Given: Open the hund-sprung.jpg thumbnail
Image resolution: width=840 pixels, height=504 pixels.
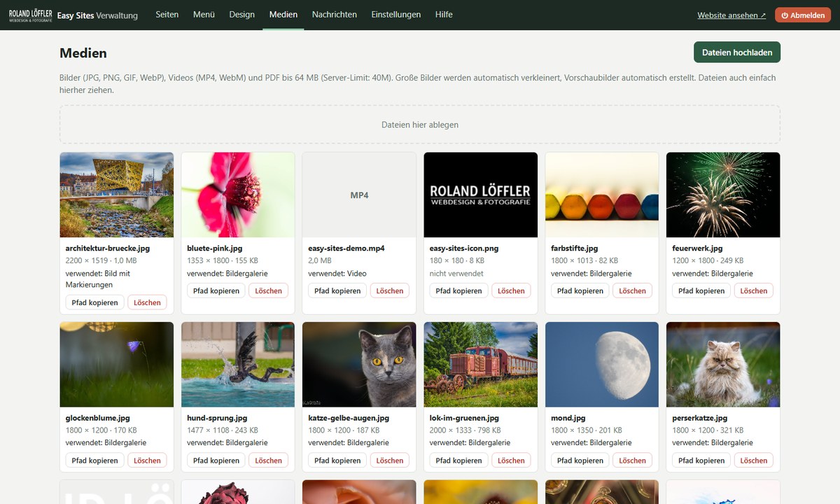Looking at the screenshot, I should [x=238, y=365].
